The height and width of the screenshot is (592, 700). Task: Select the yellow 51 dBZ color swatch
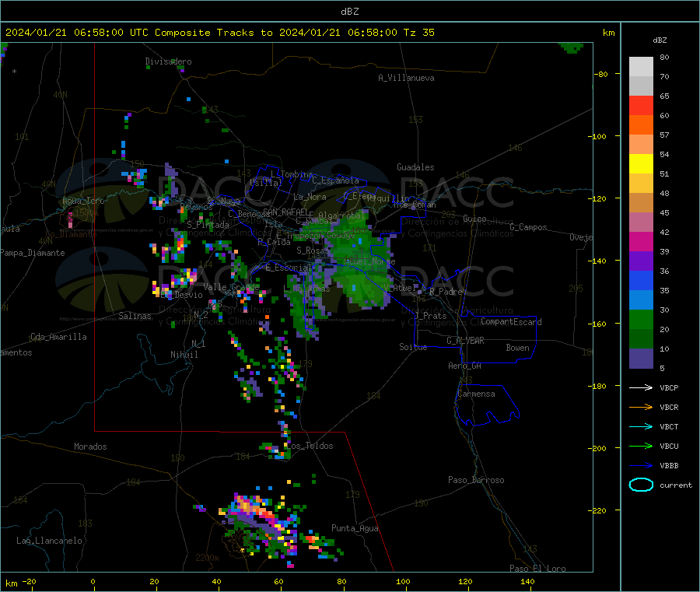[641, 164]
